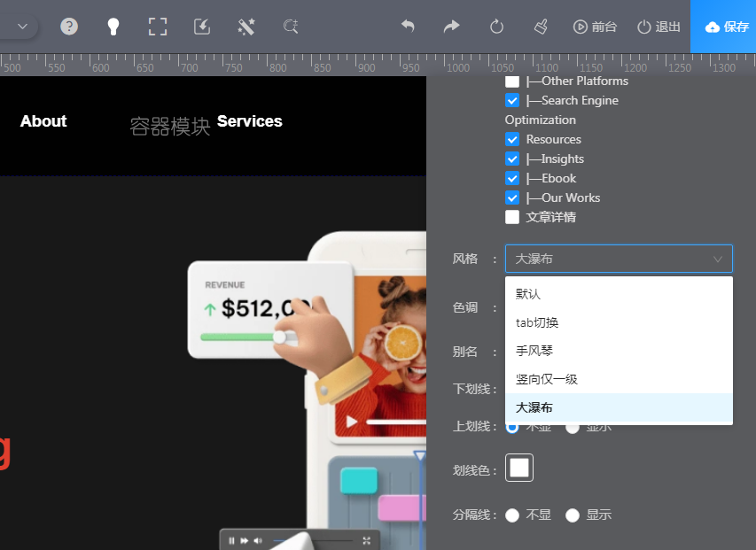Click the help question mark icon

(69, 27)
